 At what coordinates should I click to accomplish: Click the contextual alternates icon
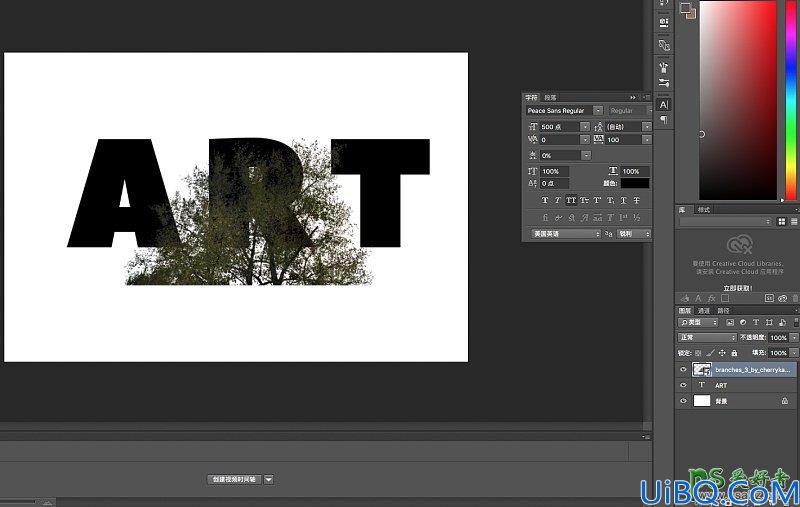coord(558,218)
